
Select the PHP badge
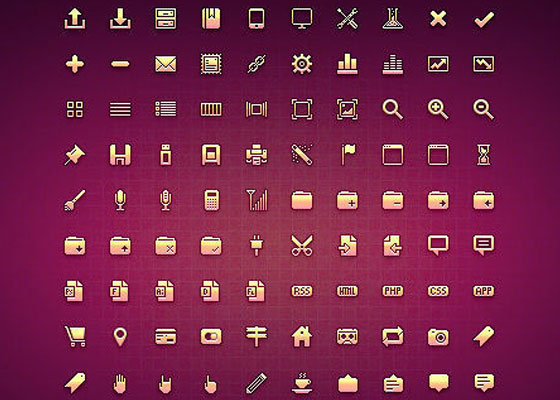pyautogui.click(x=392, y=291)
